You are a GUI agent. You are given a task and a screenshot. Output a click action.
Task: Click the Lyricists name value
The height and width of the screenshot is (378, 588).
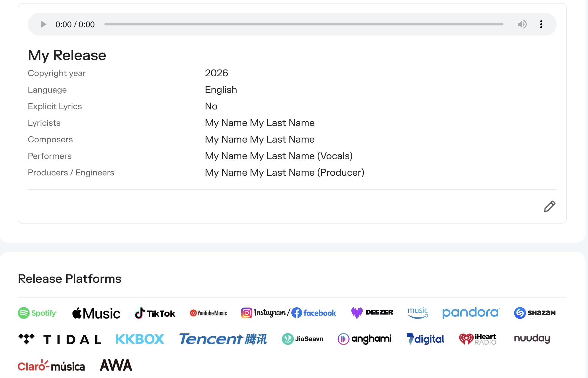pyautogui.click(x=260, y=123)
